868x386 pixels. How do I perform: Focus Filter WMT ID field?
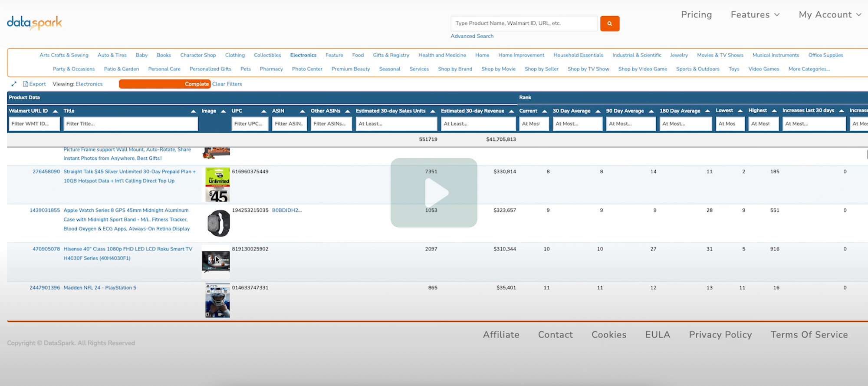(x=34, y=124)
